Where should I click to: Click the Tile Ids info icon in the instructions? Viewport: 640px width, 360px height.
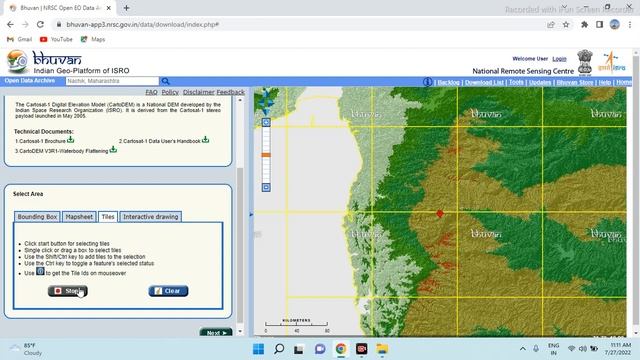pos(40,271)
